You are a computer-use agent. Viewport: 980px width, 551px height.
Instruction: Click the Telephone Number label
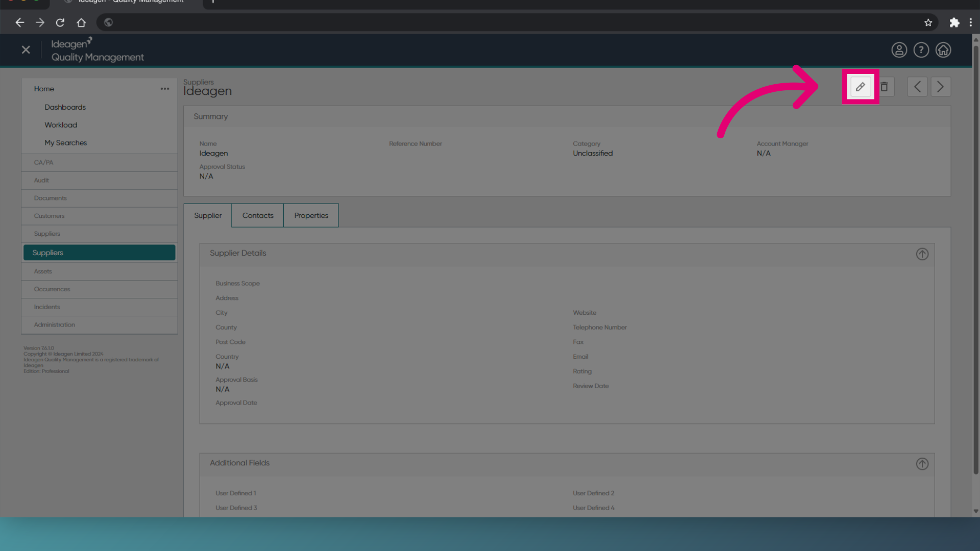pyautogui.click(x=600, y=328)
